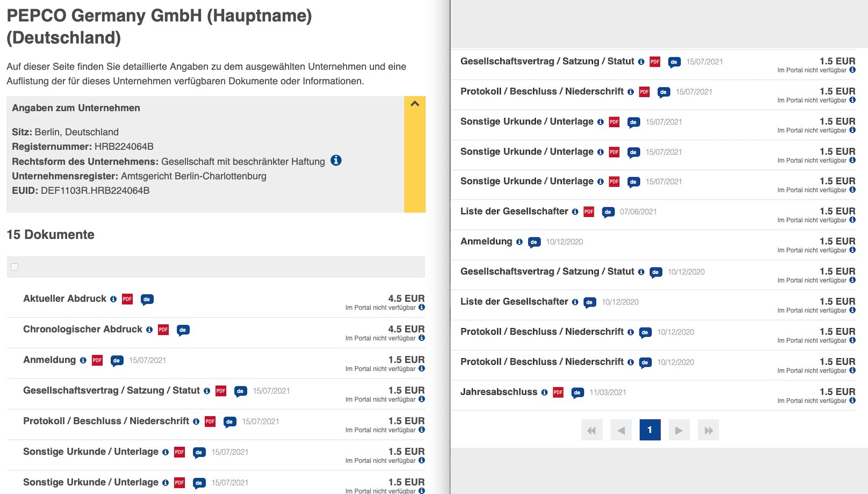
Task: Go to the previous documents page
Action: tap(621, 430)
